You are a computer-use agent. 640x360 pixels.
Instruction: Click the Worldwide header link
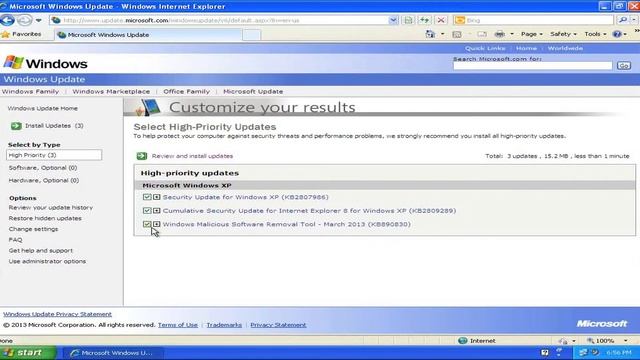point(565,48)
